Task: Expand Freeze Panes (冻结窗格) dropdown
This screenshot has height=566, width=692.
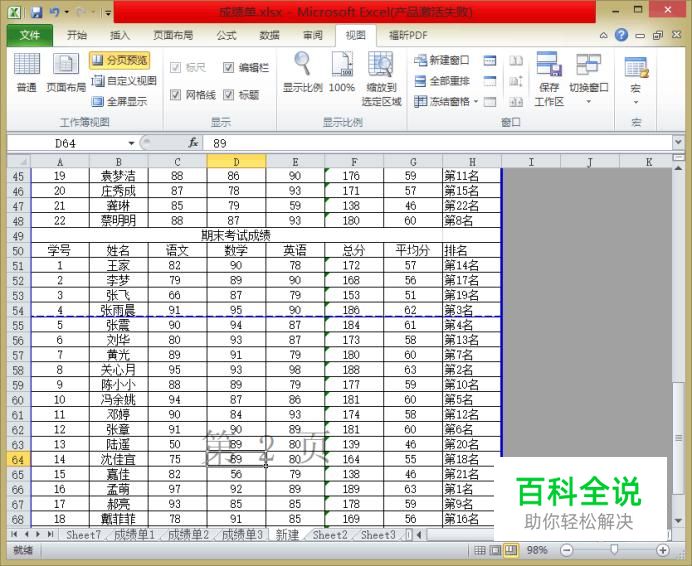Action: (x=476, y=102)
